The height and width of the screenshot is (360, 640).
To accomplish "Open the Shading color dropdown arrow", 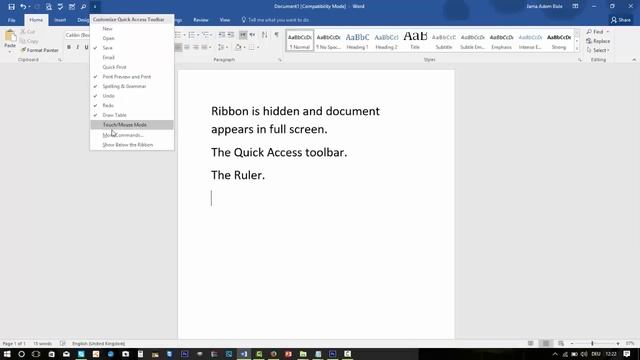I will tap(244, 47).
